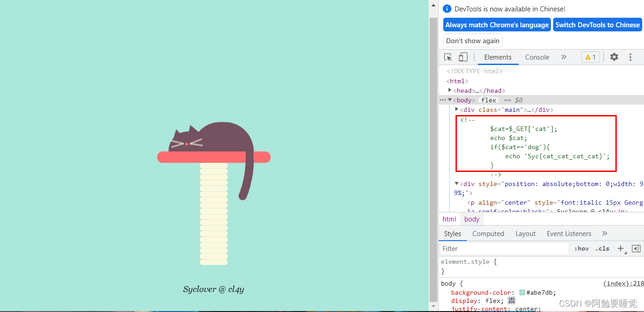Open the element classes editor via .cls
Screen dimensions: 644x312
602,248
